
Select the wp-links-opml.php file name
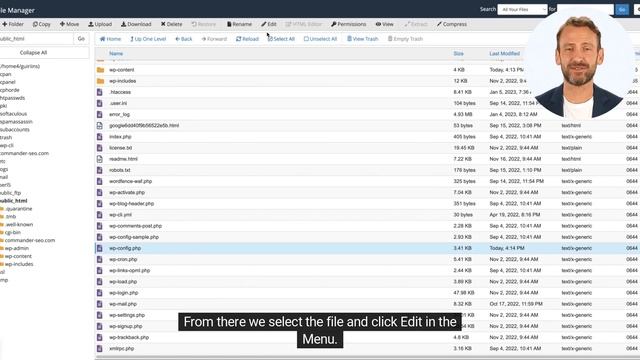(129, 271)
